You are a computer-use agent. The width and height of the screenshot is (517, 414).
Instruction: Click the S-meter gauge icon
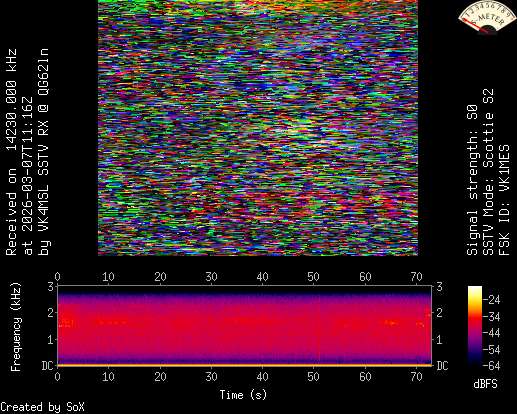tap(486, 17)
